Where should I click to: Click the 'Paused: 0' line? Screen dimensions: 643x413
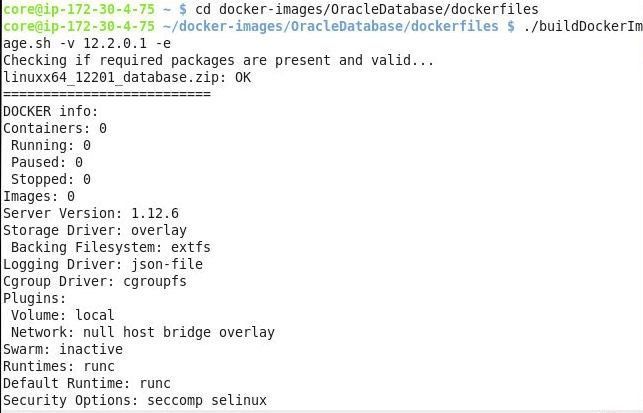[47, 162]
